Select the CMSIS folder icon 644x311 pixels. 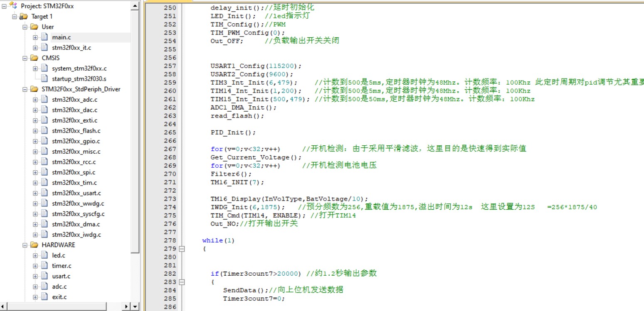point(34,58)
